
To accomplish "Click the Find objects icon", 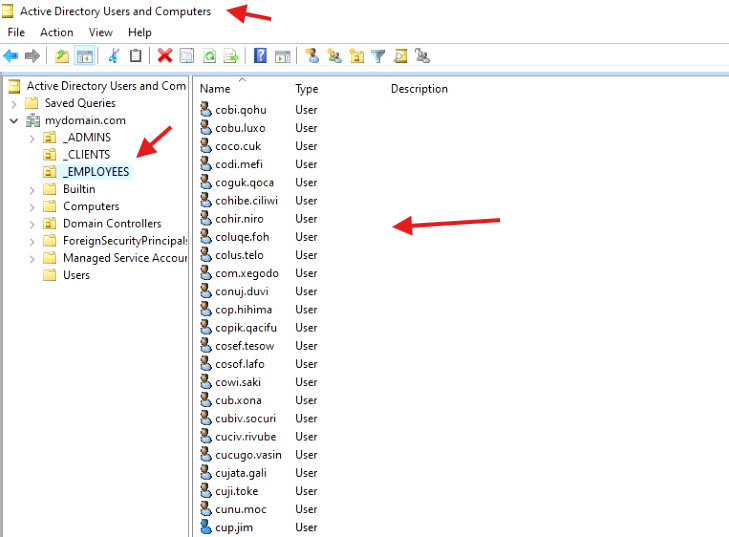I will click(x=400, y=56).
